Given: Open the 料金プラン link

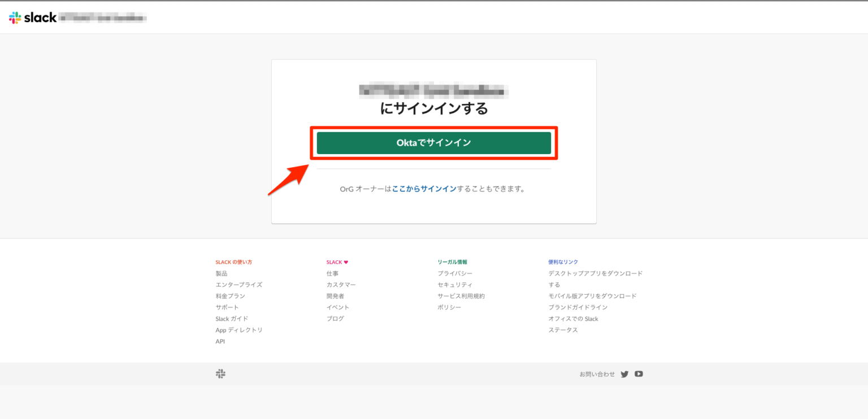Looking at the screenshot, I should (x=230, y=296).
